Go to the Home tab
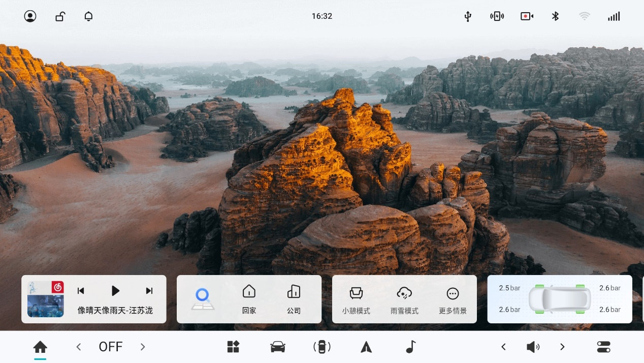The width and height of the screenshot is (644, 363). click(x=40, y=347)
